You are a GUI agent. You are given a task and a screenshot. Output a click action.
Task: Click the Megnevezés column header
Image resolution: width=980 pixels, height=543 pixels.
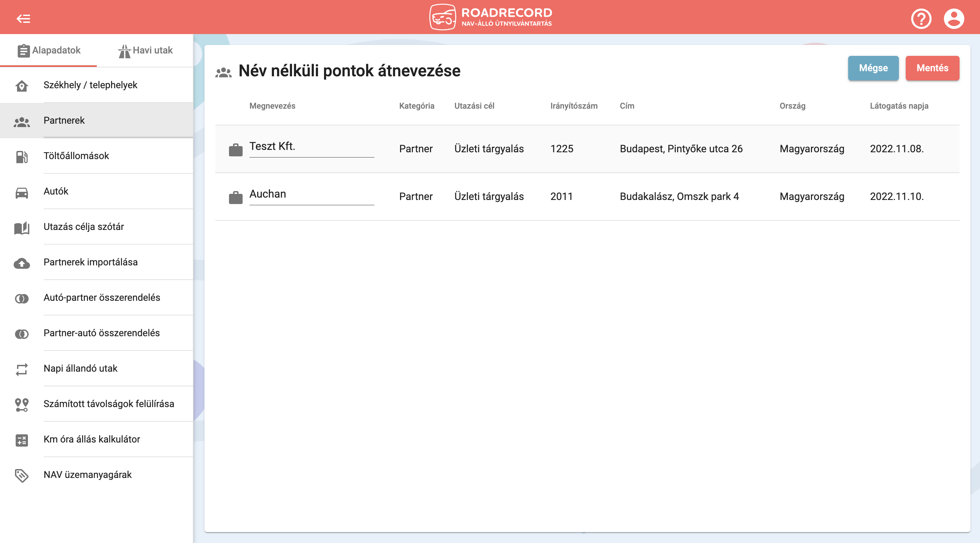tap(272, 106)
